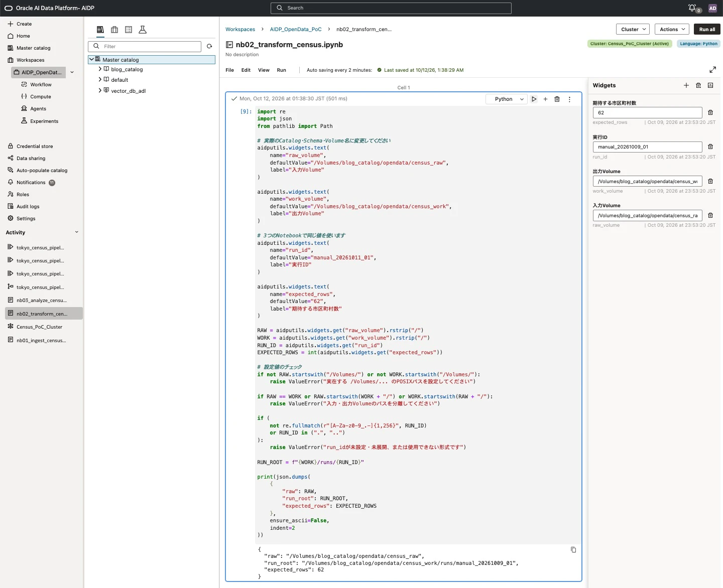Open the Edit menu
Image resolution: width=723 pixels, height=588 pixels.
pyautogui.click(x=246, y=70)
